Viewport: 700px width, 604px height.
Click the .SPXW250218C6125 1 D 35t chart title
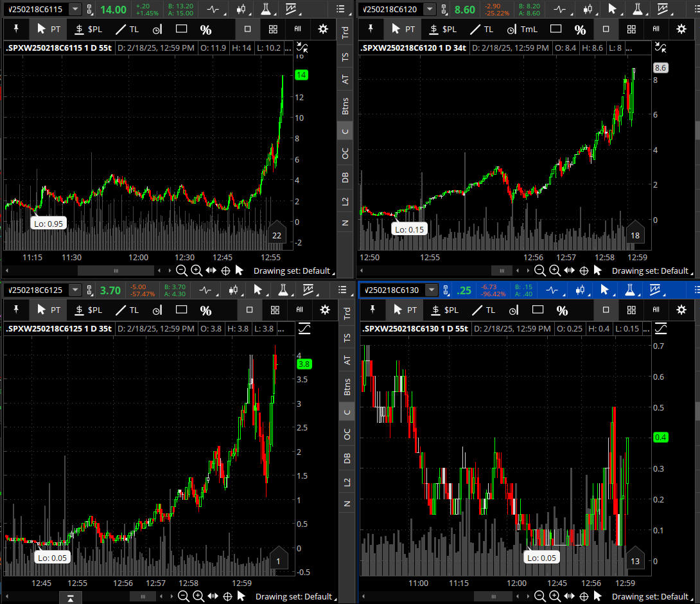pos(58,328)
